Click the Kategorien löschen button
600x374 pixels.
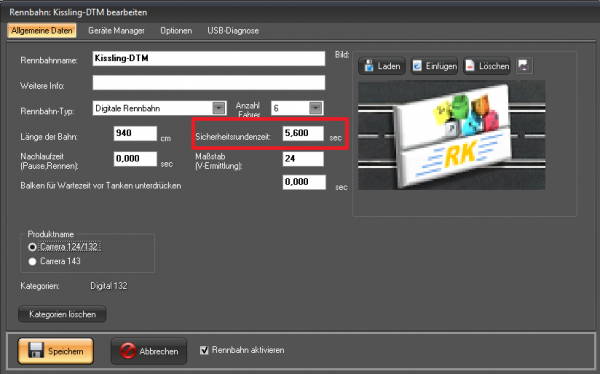coord(62,314)
